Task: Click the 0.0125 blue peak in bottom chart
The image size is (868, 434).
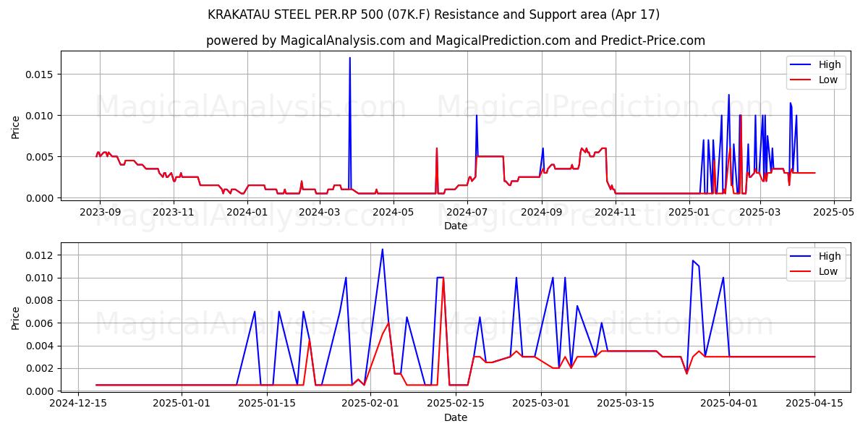Action: (x=383, y=250)
